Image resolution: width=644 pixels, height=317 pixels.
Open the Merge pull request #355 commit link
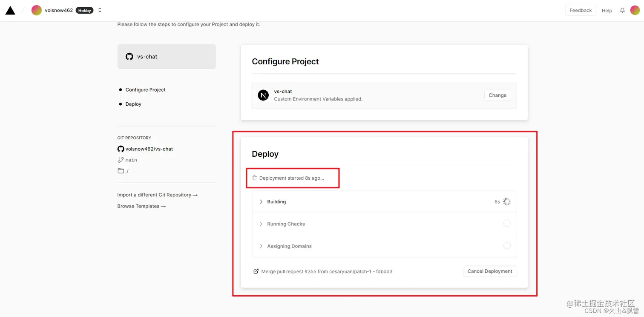tap(327, 271)
